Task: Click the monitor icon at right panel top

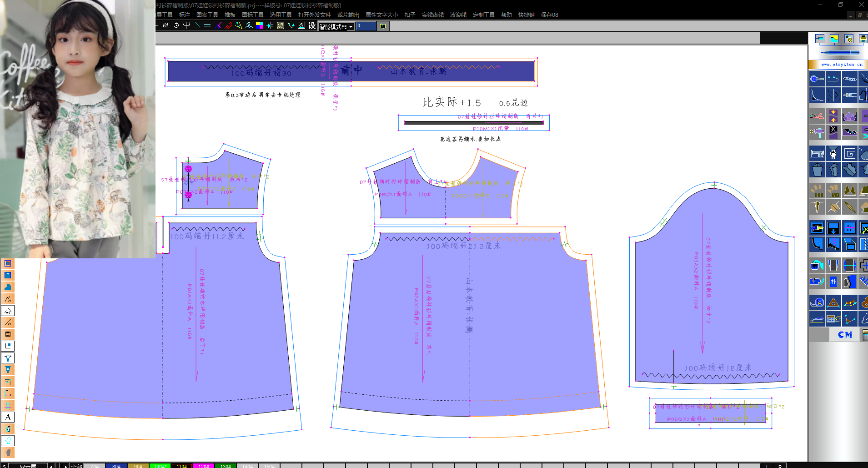Action: tap(820, 39)
